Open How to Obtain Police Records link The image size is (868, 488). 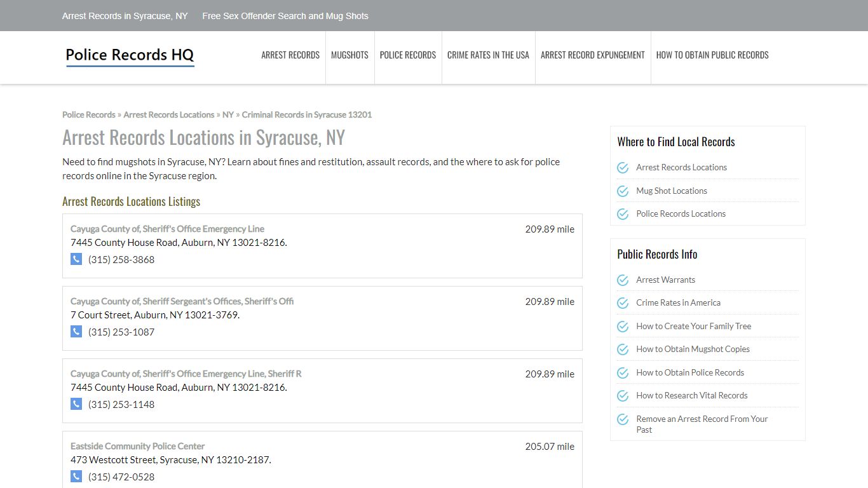click(690, 372)
